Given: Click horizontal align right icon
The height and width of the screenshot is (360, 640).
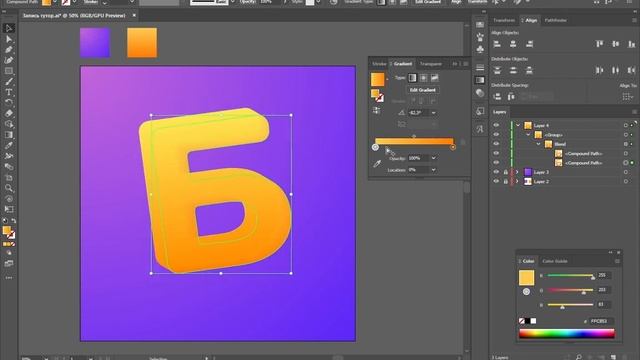Looking at the screenshot, I should (x=529, y=44).
